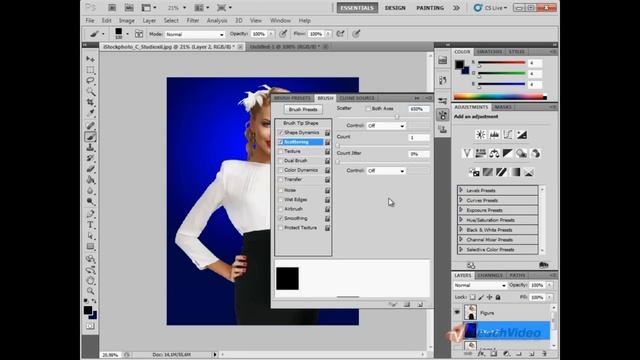
Task: Select the Crop tool
Action: pos(90,102)
